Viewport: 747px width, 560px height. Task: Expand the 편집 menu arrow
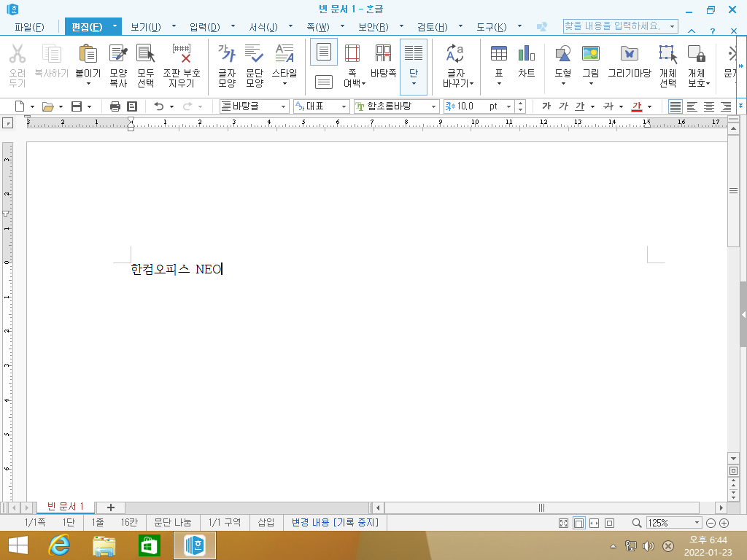[x=115, y=26]
